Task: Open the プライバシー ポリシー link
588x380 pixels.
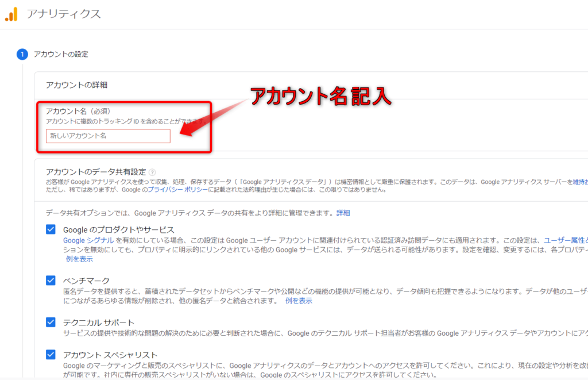Action: pyautogui.click(x=178, y=190)
